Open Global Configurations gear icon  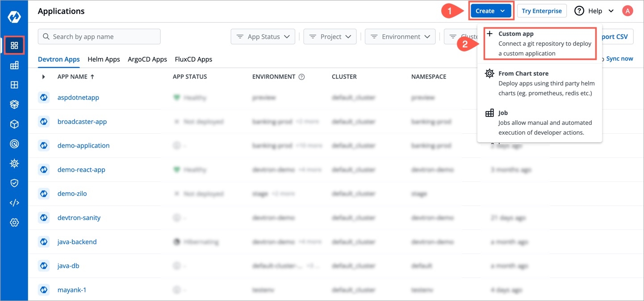pos(14,222)
